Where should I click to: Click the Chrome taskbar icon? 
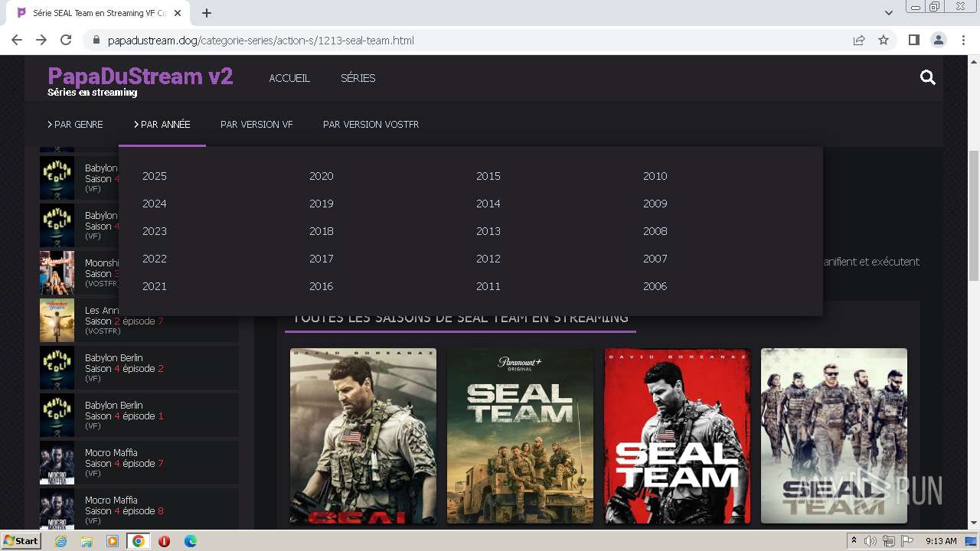coord(138,541)
